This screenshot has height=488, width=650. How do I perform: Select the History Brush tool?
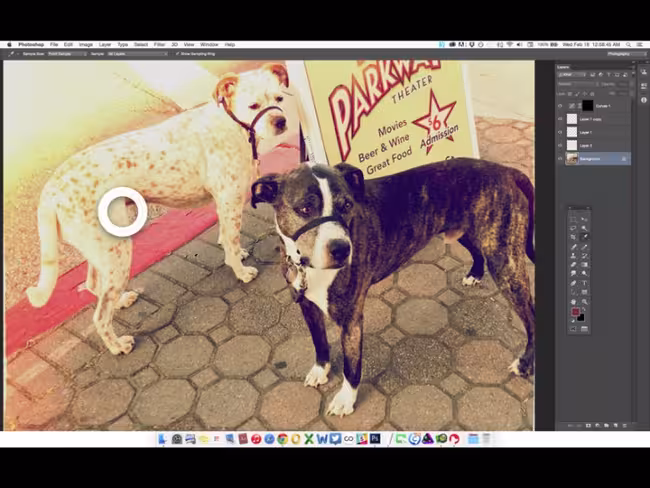point(584,255)
